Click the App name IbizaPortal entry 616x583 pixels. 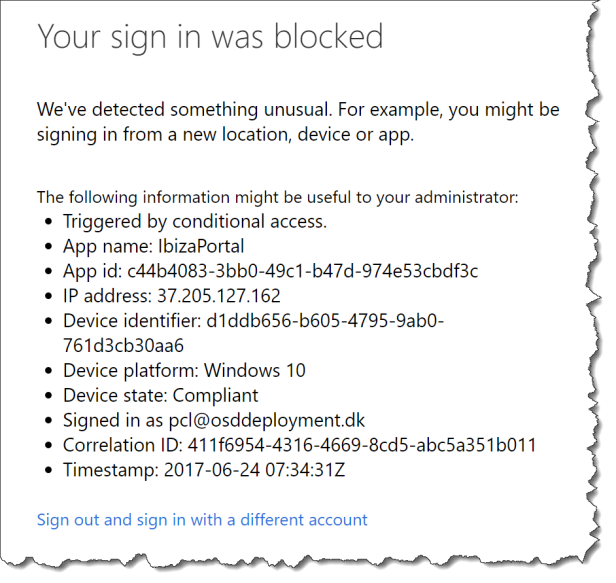[x=154, y=247]
